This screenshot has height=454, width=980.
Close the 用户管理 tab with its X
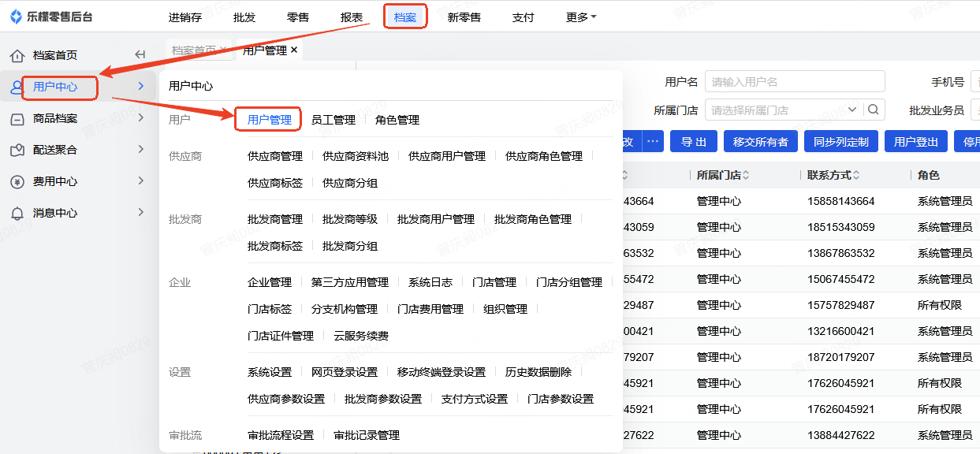click(x=294, y=50)
